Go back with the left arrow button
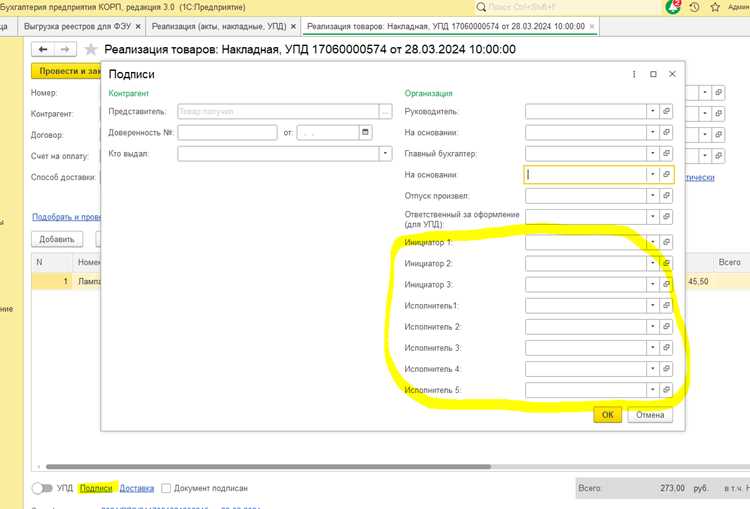Viewport: 750px width, 509px height. coord(43,49)
